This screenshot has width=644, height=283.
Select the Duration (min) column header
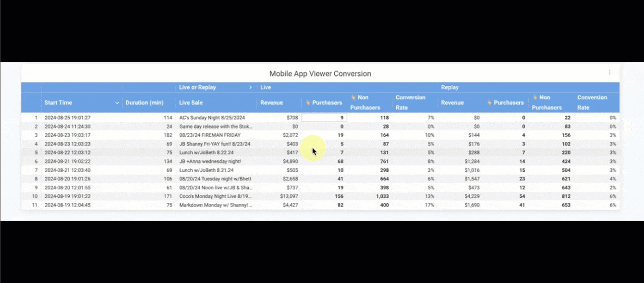click(144, 103)
